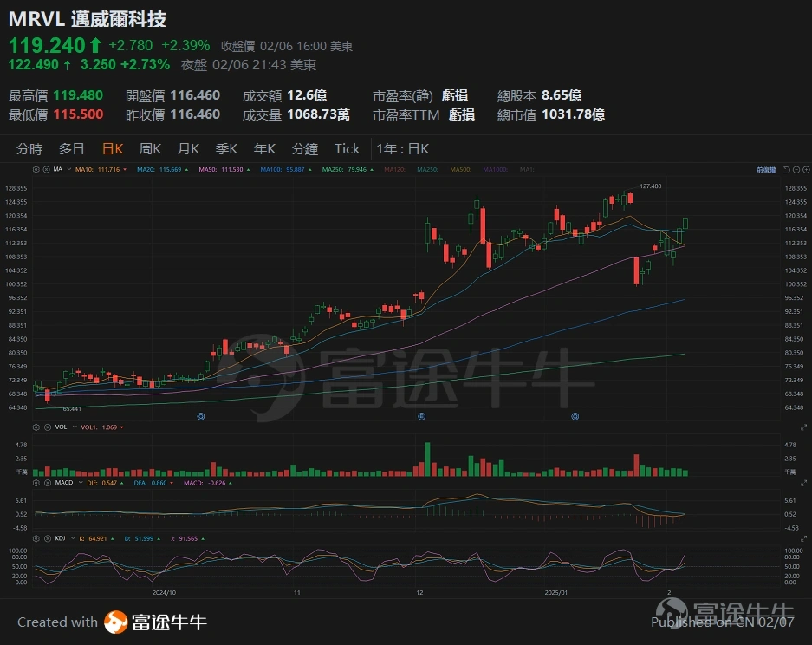Viewport: 812px width, 645px height.
Task: Open the 前復權 price adjustment selector
Action: click(x=766, y=170)
